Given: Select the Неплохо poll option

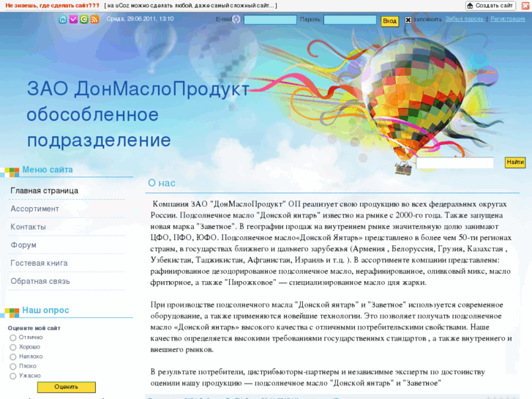Looking at the screenshot, I should [13, 357].
